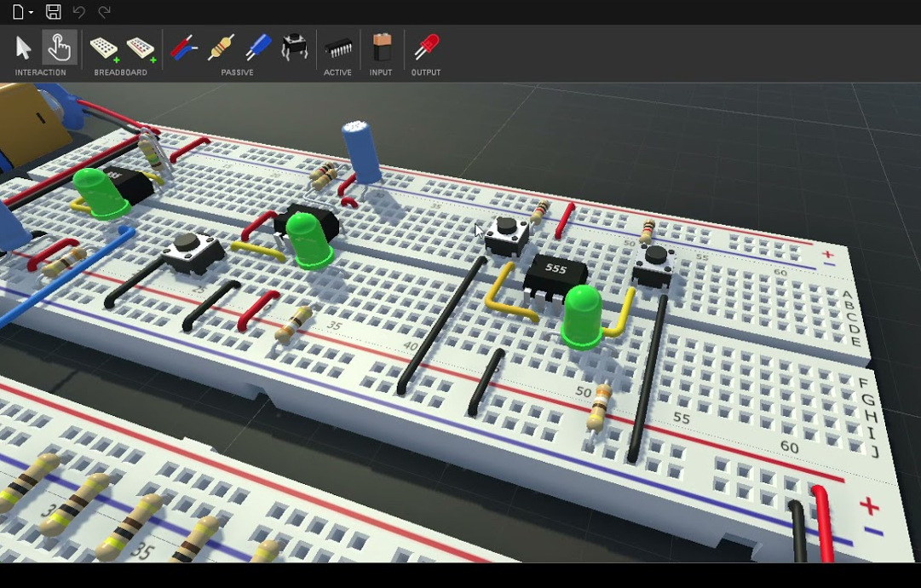Select the blue capacitor component tool
Image resolution: width=921 pixels, height=588 pixels.
tap(258, 48)
